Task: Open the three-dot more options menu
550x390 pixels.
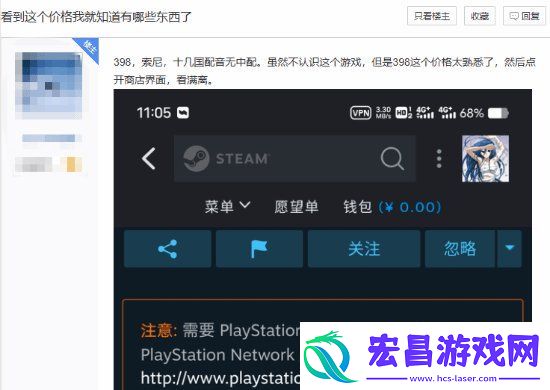Action: (439, 159)
